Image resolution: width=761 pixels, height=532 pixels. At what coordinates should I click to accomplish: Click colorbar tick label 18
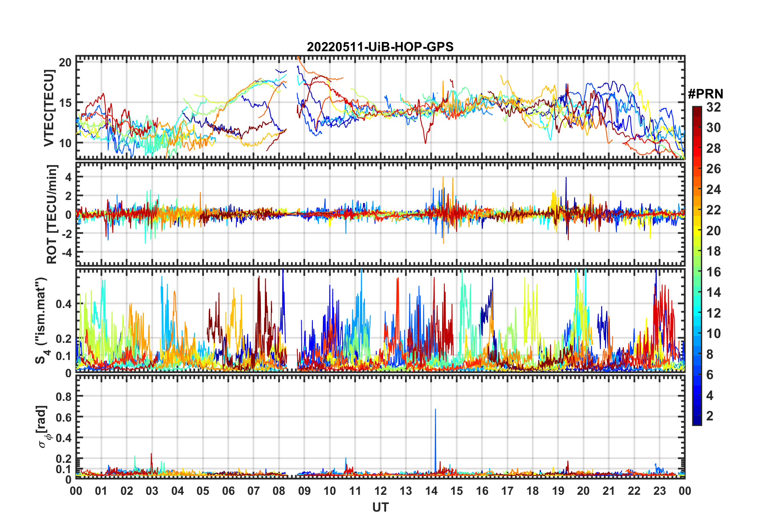tap(713, 251)
